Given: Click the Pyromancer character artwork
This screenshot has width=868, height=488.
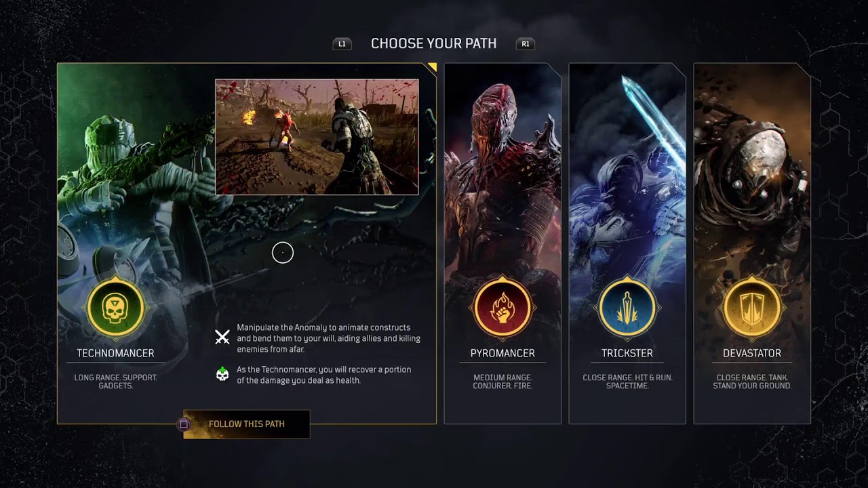Looking at the screenshot, I should click(x=502, y=169).
